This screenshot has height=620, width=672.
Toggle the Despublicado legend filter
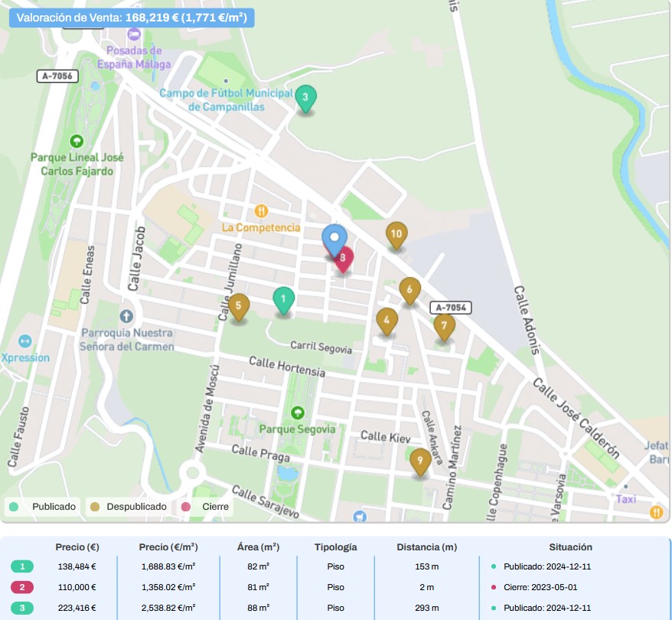point(129,507)
